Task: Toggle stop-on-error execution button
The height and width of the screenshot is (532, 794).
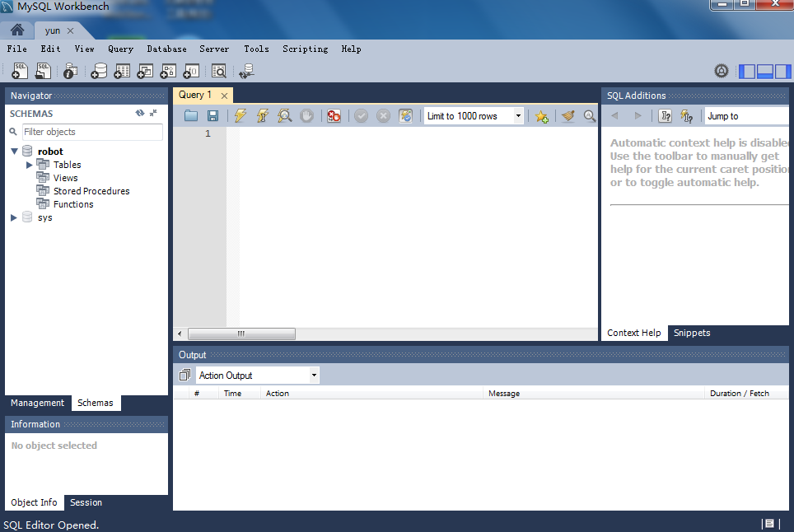Action: (334, 116)
